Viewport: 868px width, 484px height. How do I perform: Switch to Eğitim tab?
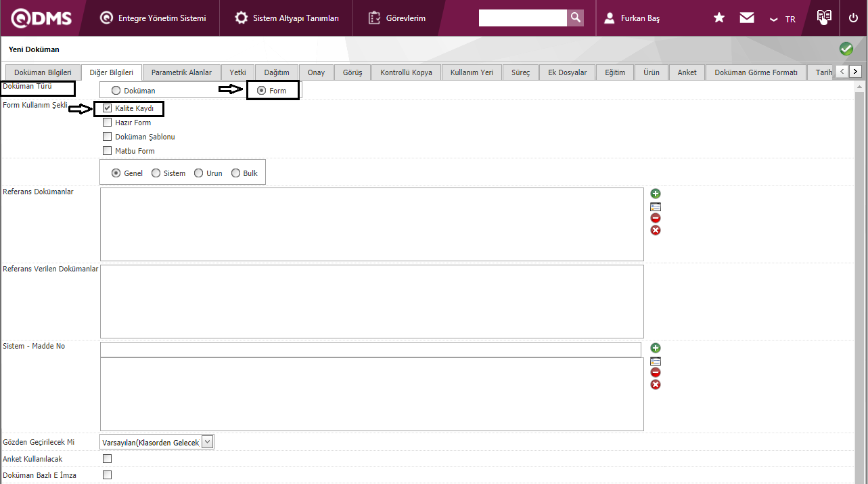pos(615,72)
